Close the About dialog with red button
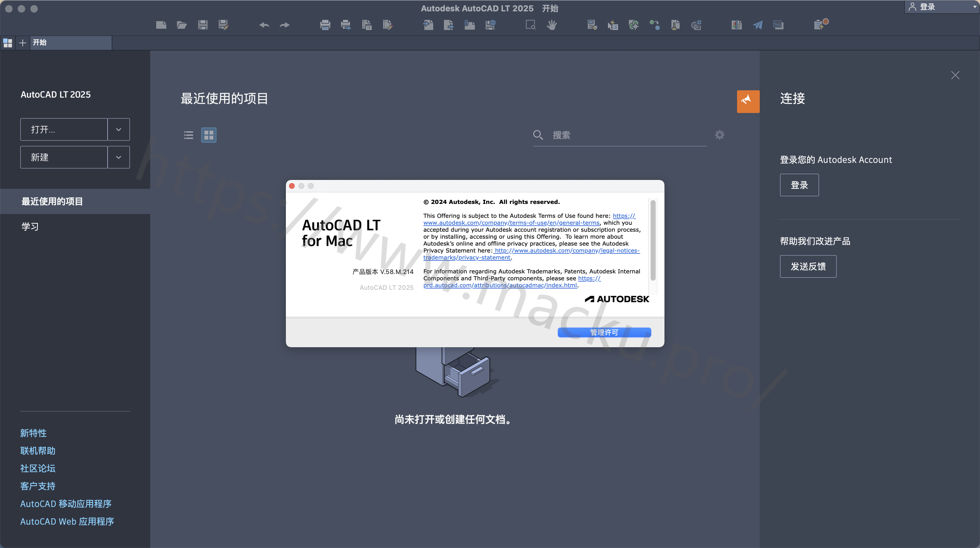The image size is (980, 548). (292, 186)
